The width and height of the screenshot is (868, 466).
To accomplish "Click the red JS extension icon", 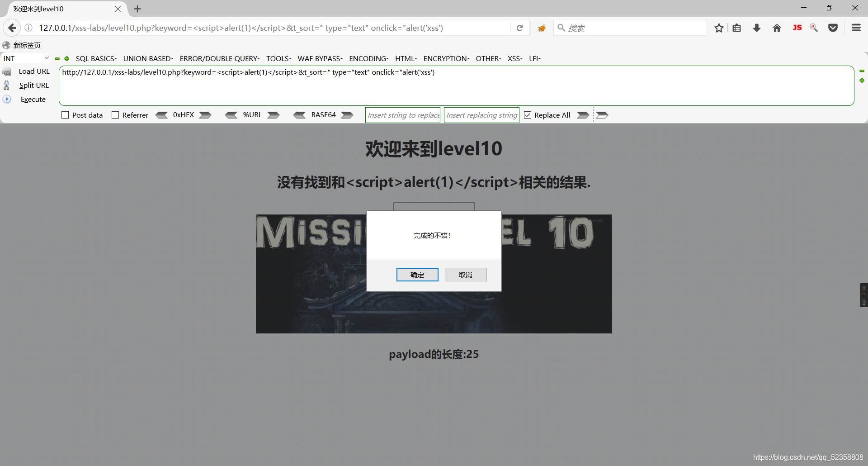I will (x=797, y=28).
